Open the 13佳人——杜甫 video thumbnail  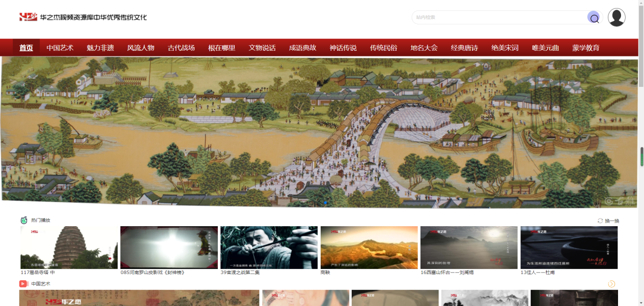(569, 248)
